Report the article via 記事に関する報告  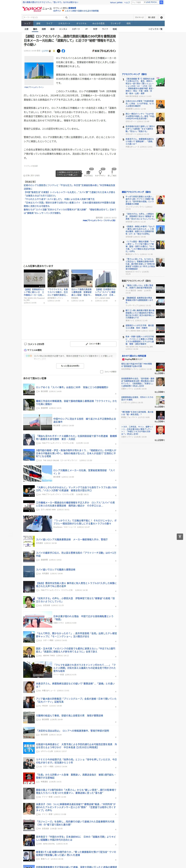click(x=32, y=176)
